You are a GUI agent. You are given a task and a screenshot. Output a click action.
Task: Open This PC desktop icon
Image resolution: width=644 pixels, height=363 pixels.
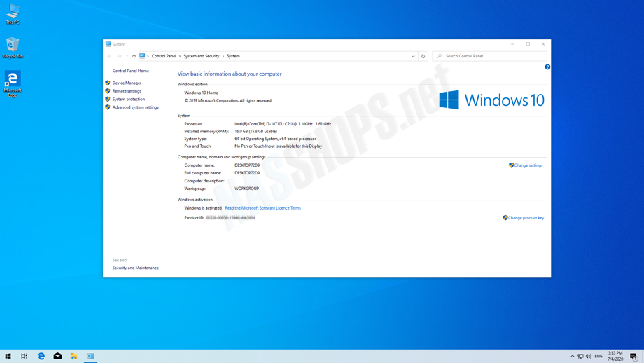pyautogui.click(x=13, y=14)
